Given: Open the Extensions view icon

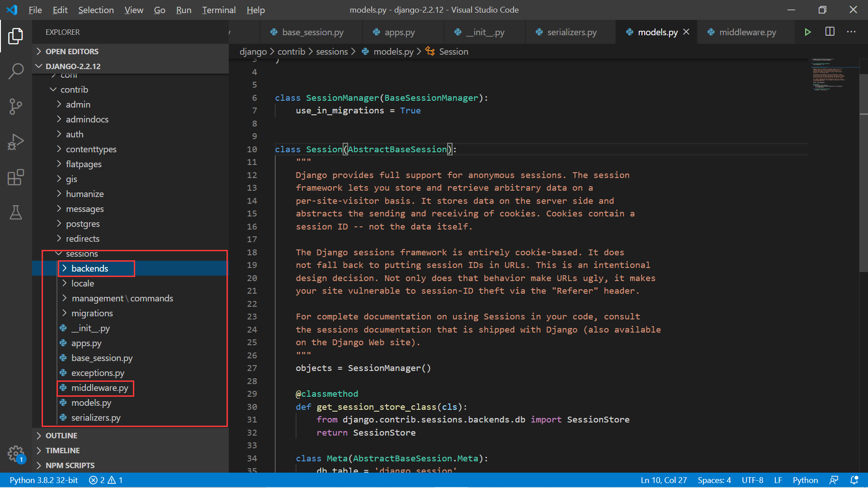Looking at the screenshot, I should point(16,177).
